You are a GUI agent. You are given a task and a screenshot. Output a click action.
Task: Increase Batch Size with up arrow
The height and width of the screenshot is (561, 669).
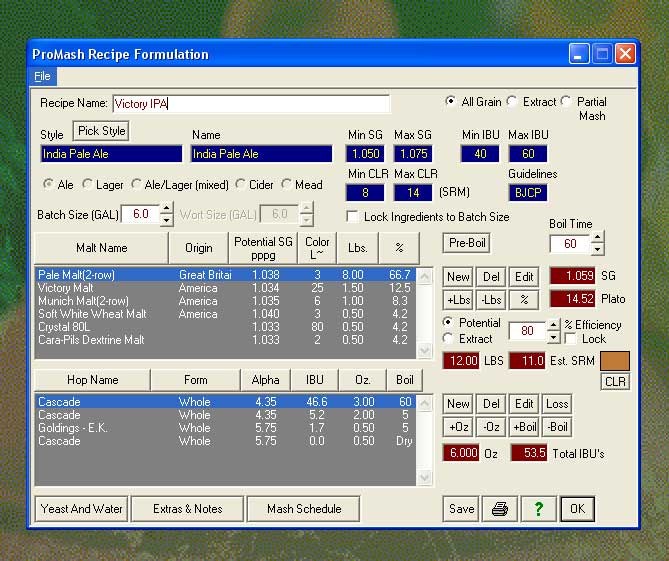[167, 209]
